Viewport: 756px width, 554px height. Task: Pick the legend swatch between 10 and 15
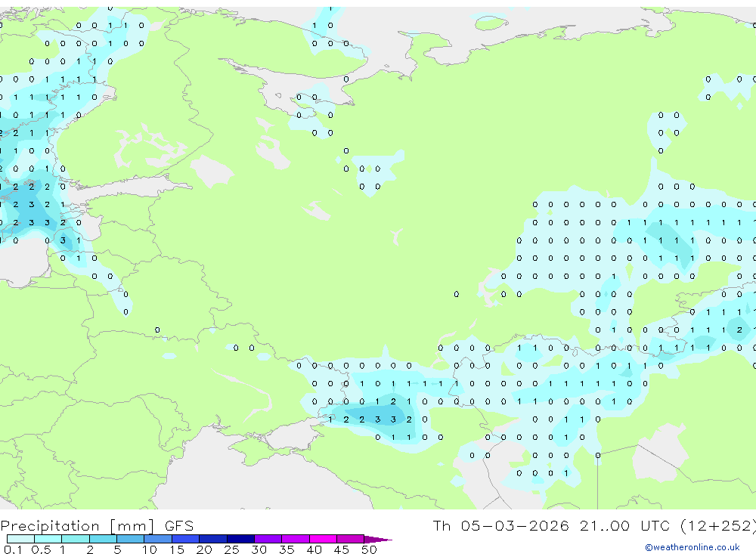pos(158,539)
